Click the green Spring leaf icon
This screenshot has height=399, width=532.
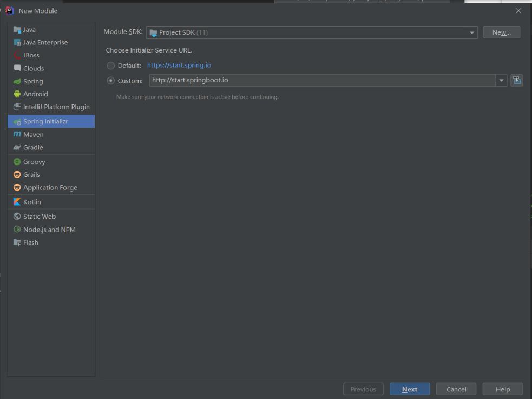tap(17, 81)
